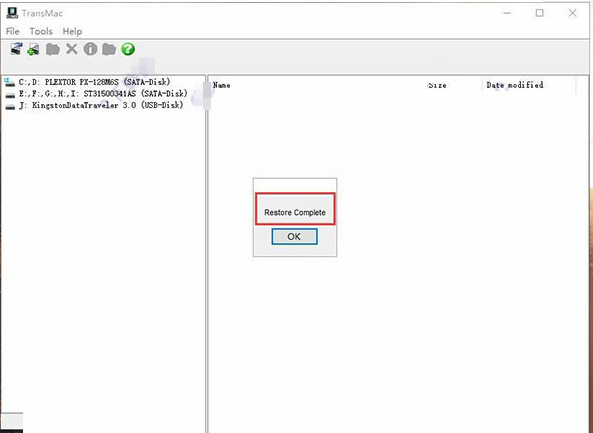The image size is (593, 433).
Task: Select the KingstonDataTraveler 3.0 USB disk
Action: 101,105
